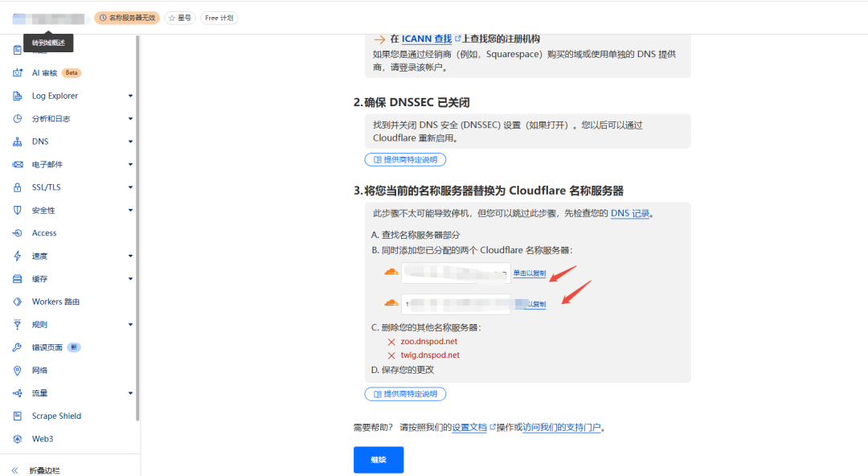
Task: Expand the 安全性 menu arrow
Action: (x=131, y=210)
